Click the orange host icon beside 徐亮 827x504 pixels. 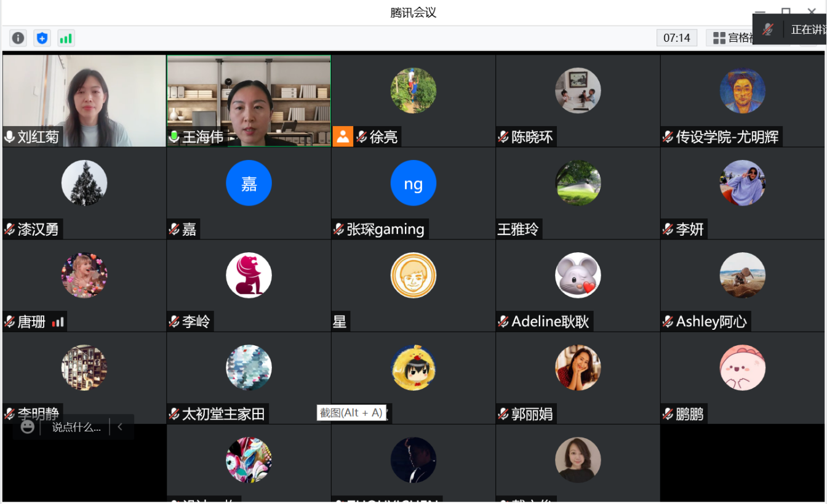tap(343, 137)
